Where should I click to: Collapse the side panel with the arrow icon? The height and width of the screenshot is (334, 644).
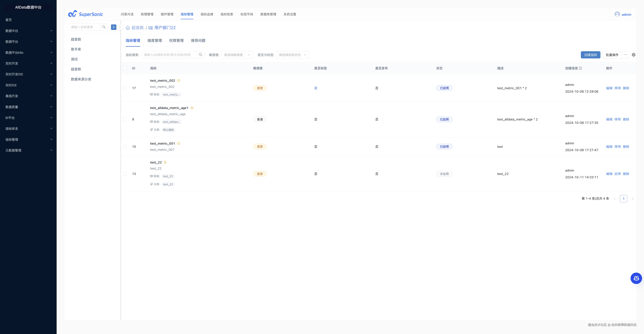120,27
